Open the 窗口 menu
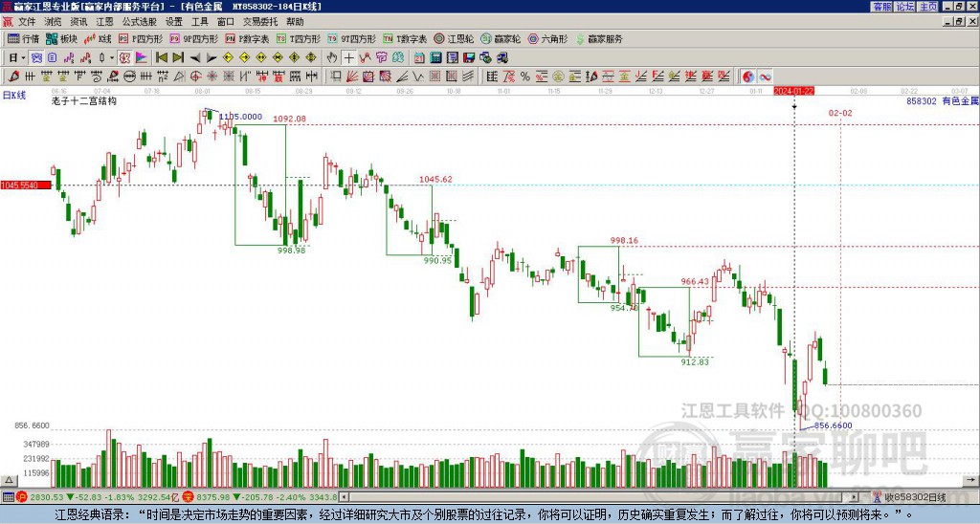 click(x=226, y=22)
